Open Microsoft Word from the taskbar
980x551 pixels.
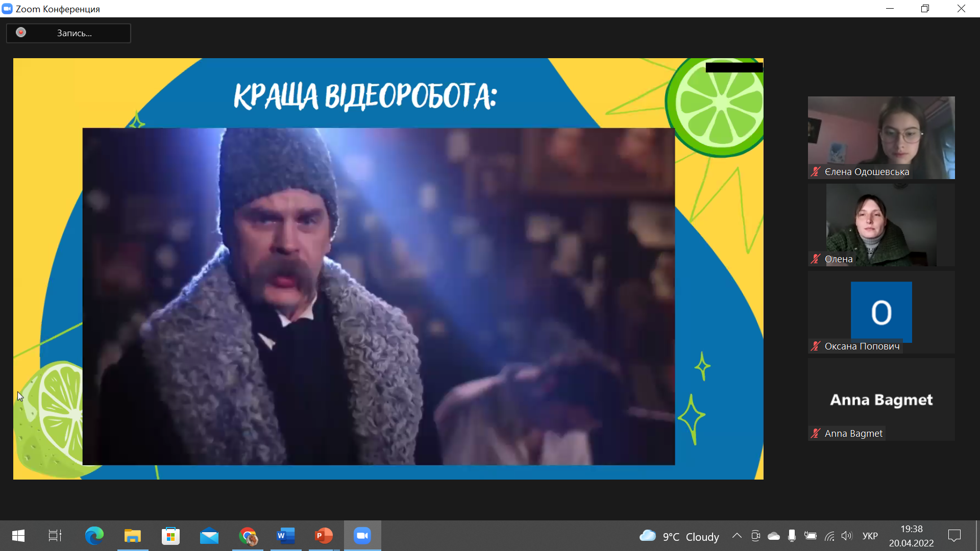pyautogui.click(x=286, y=536)
